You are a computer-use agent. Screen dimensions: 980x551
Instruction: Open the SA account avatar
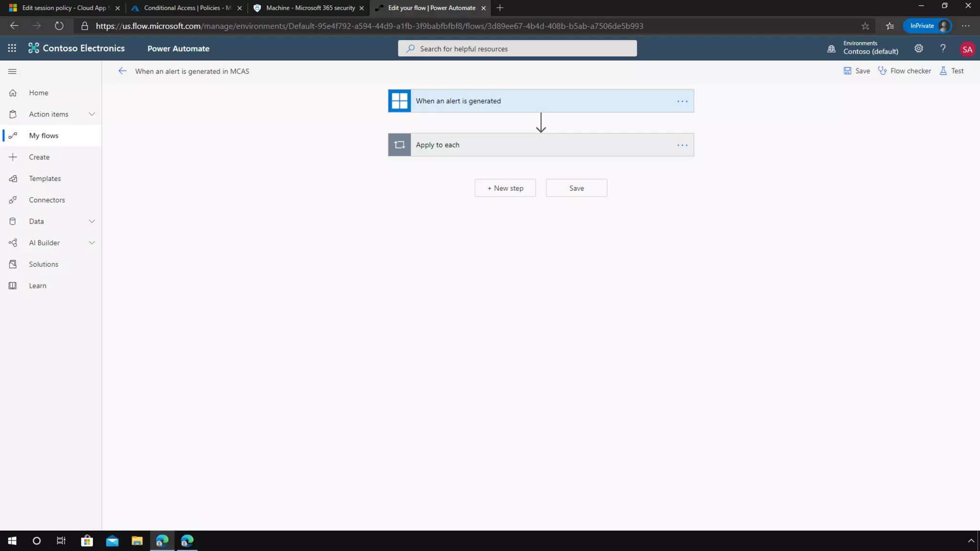(967, 49)
